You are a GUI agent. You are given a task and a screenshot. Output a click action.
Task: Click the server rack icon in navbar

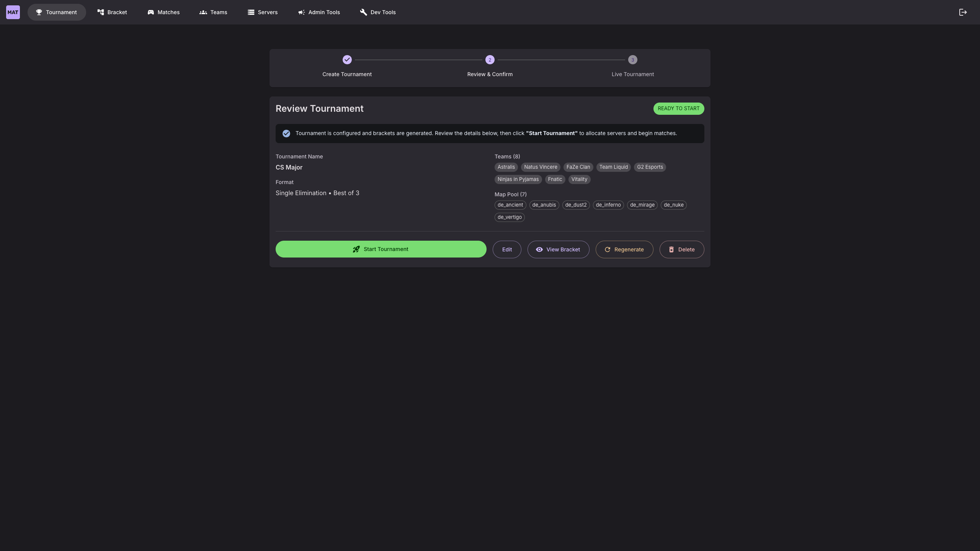tap(251, 12)
